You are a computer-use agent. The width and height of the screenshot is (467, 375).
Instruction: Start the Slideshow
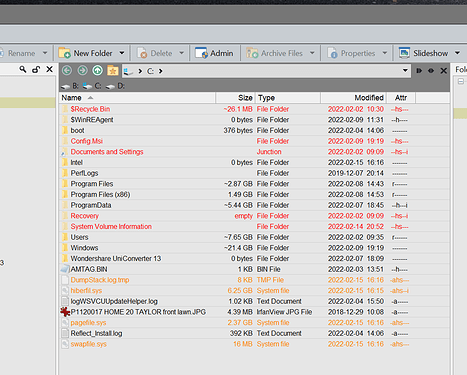(423, 53)
